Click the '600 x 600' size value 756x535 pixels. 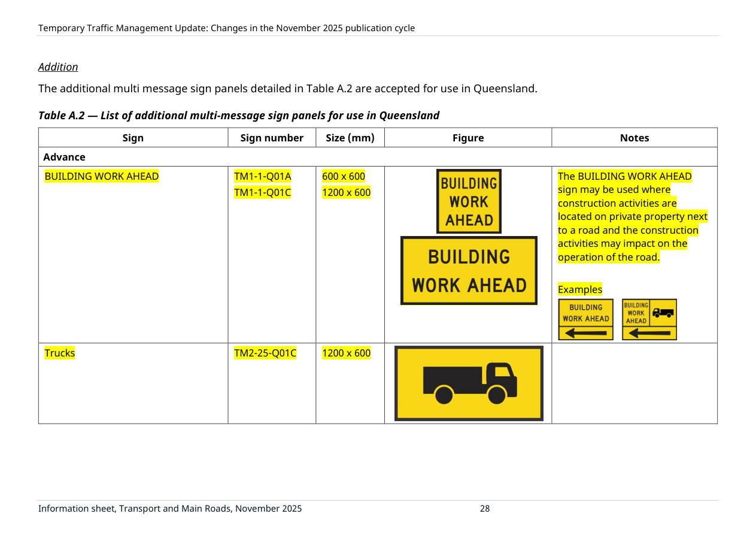tap(344, 176)
